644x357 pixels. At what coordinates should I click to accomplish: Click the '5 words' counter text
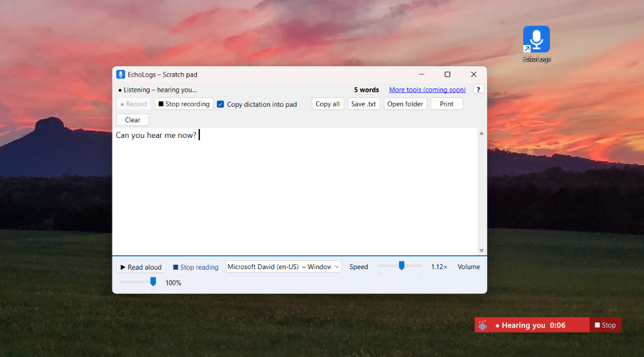(x=366, y=90)
